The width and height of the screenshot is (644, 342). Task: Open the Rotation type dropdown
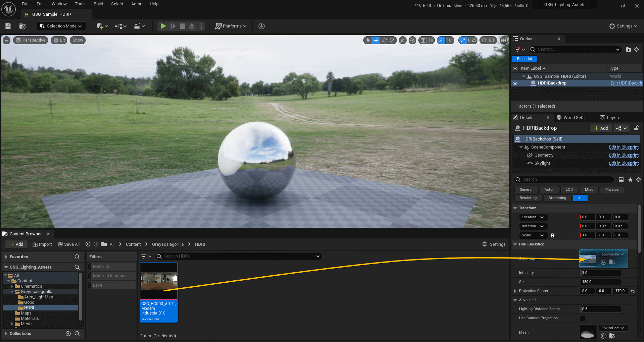point(533,226)
